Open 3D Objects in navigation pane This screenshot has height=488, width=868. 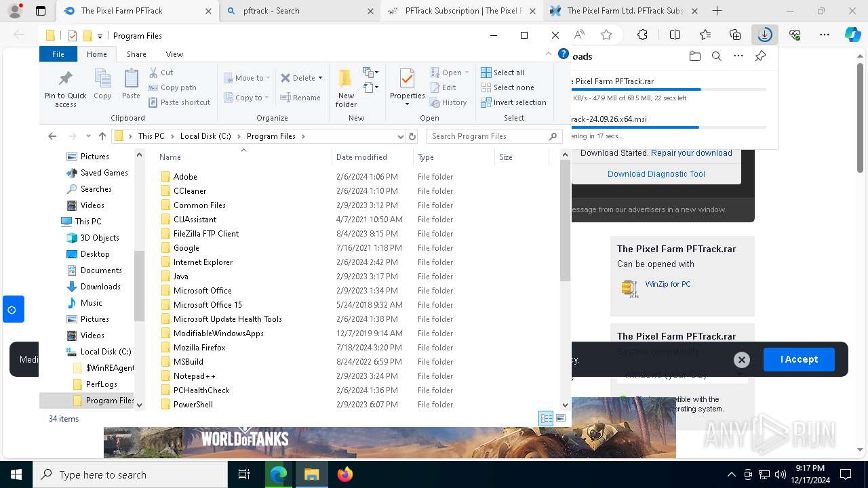pos(100,238)
